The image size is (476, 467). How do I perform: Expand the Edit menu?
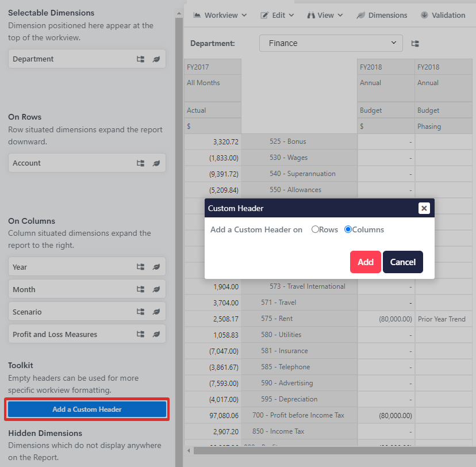277,15
